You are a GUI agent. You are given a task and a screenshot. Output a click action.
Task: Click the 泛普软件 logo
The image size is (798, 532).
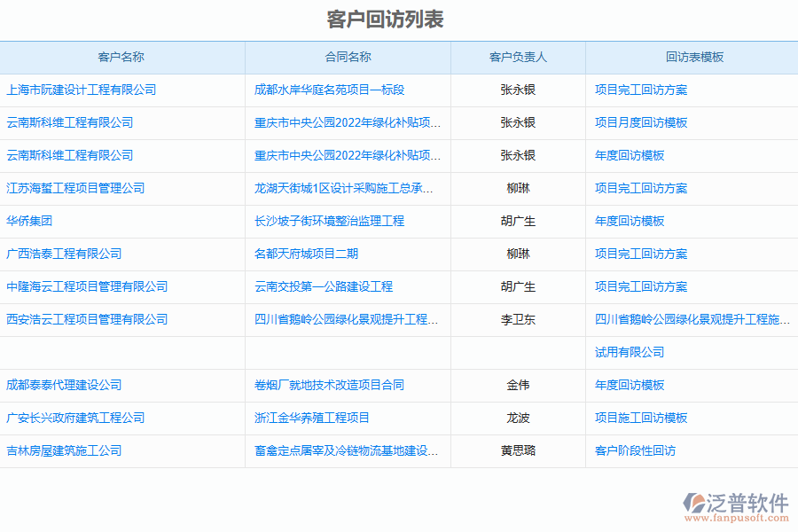[x=736, y=501]
